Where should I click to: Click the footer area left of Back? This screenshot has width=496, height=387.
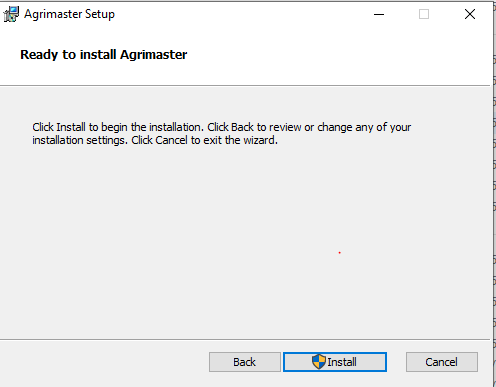pos(103,362)
